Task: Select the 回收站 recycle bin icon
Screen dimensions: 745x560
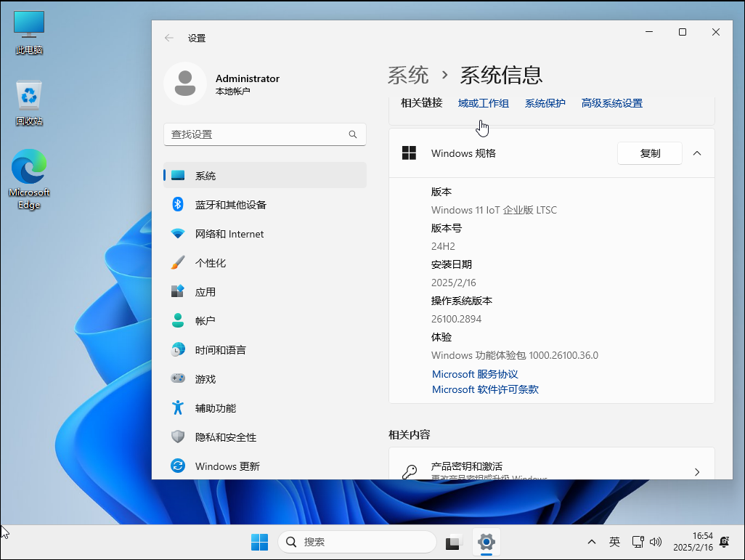Action: (29, 103)
